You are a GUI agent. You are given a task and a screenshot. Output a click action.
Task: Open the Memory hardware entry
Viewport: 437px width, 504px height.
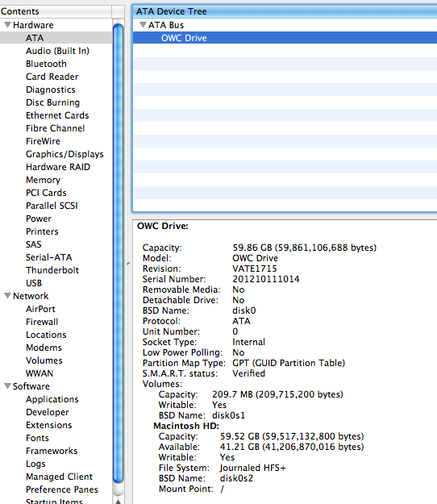click(x=43, y=180)
